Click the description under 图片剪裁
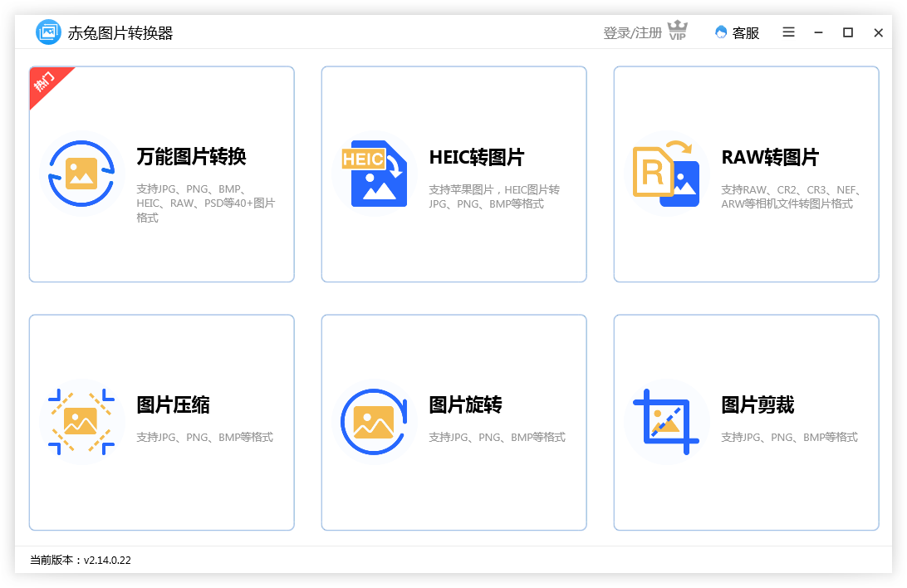907x588 pixels. click(x=790, y=437)
